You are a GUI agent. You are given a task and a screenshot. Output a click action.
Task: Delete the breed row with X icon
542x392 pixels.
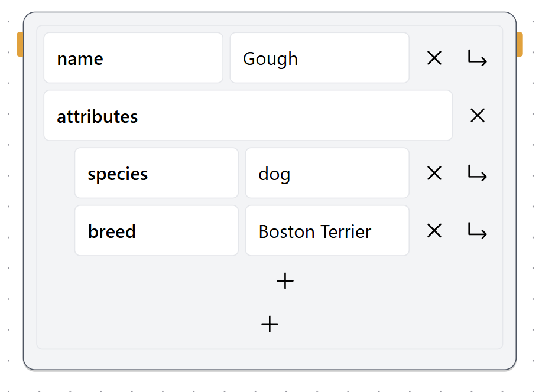coord(434,231)
